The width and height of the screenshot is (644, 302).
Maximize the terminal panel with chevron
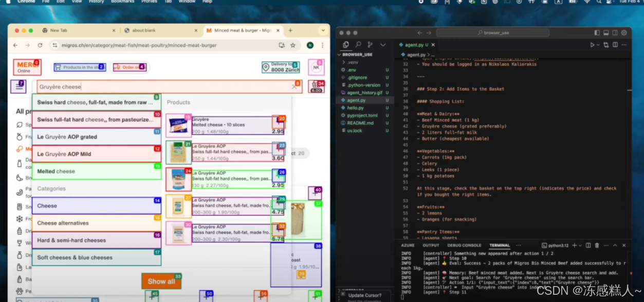tap(616, 245)
